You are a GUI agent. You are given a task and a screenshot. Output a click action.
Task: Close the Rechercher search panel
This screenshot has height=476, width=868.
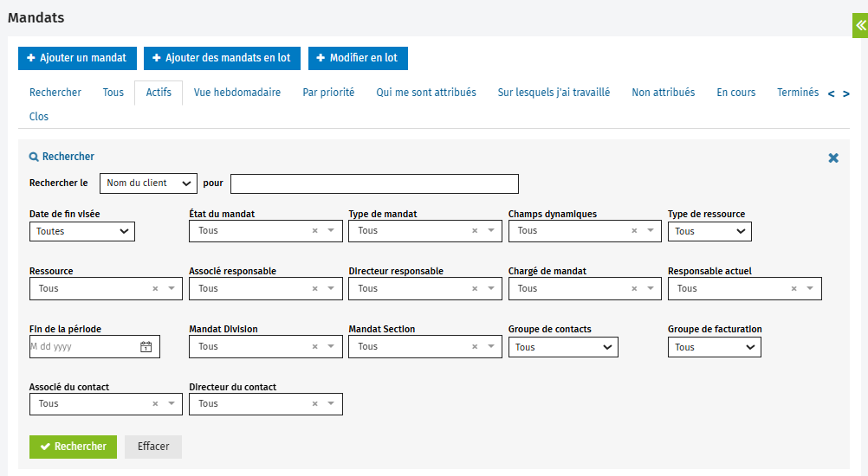point(833,158)
